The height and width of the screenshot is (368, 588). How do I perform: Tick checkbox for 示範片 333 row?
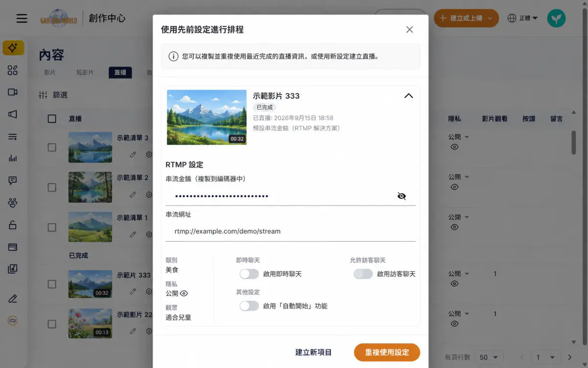(x=52, y=284)
